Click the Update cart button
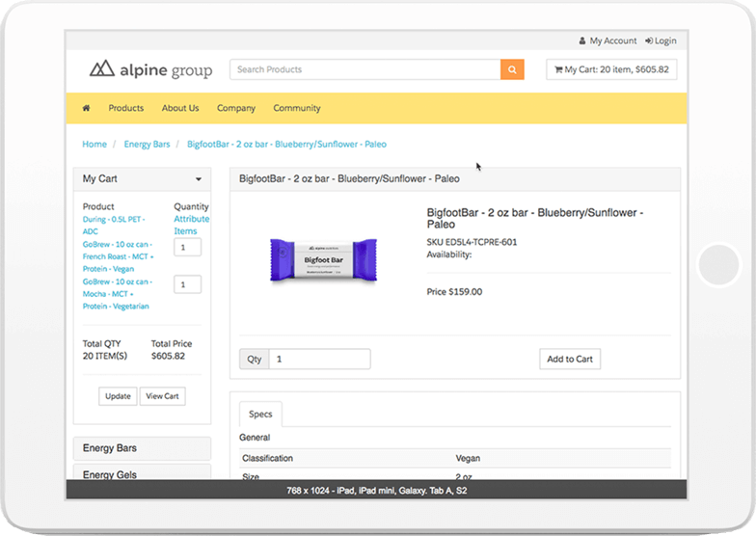The width and height of the screenshot is (756, 536). [118, 396]
